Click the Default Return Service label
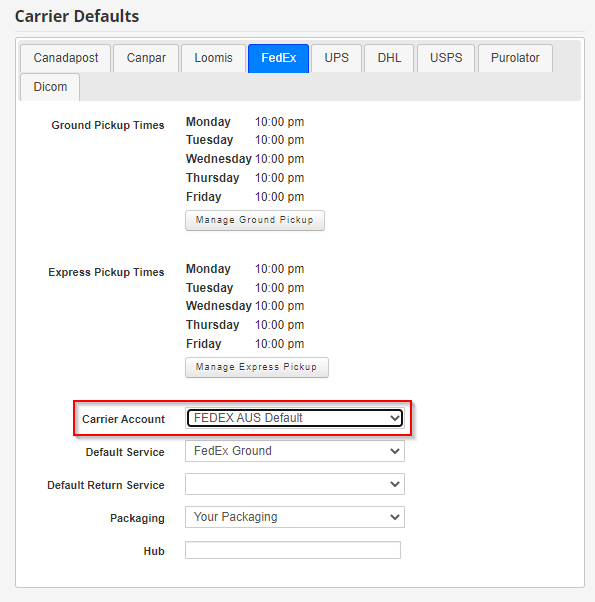This screenshot has height=602, width=595. point(106,485)
